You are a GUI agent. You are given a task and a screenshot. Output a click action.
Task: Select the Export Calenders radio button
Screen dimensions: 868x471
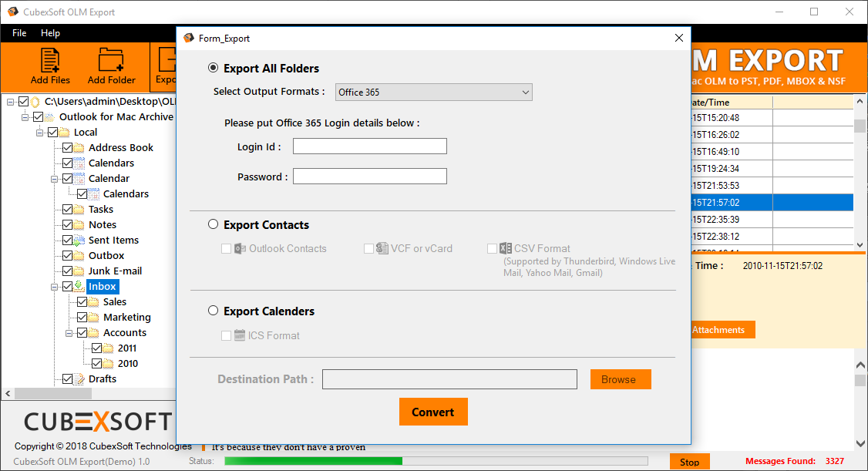coord(213,311)
